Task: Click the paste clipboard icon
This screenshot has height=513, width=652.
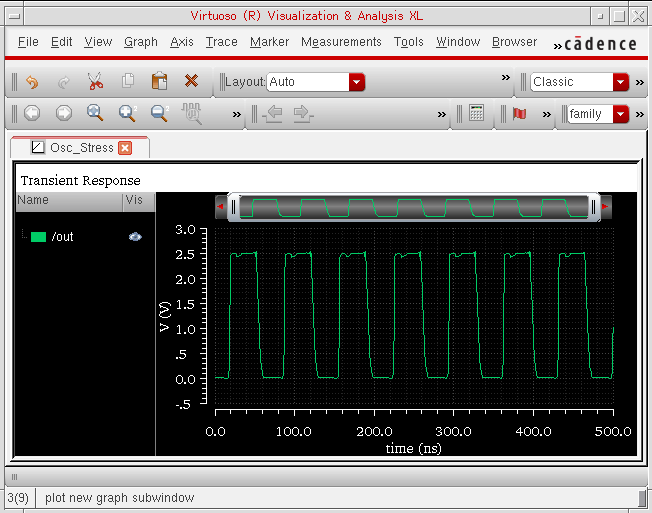Action: pos(159,82)
